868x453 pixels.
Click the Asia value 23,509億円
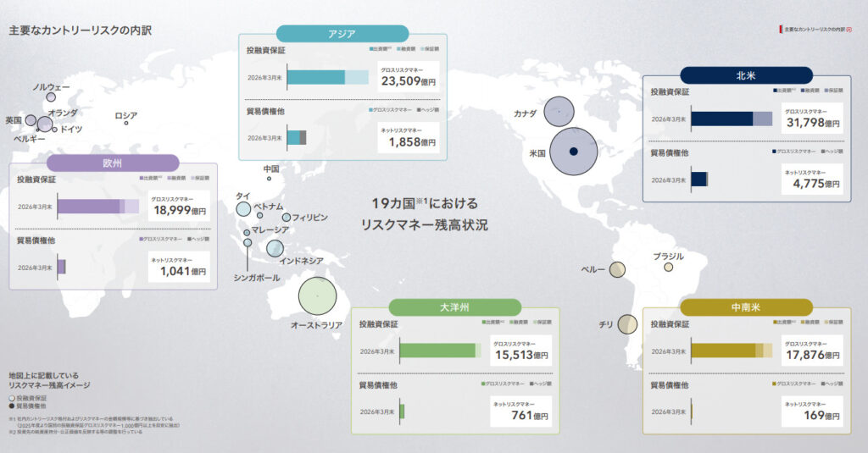pos(409,81)
